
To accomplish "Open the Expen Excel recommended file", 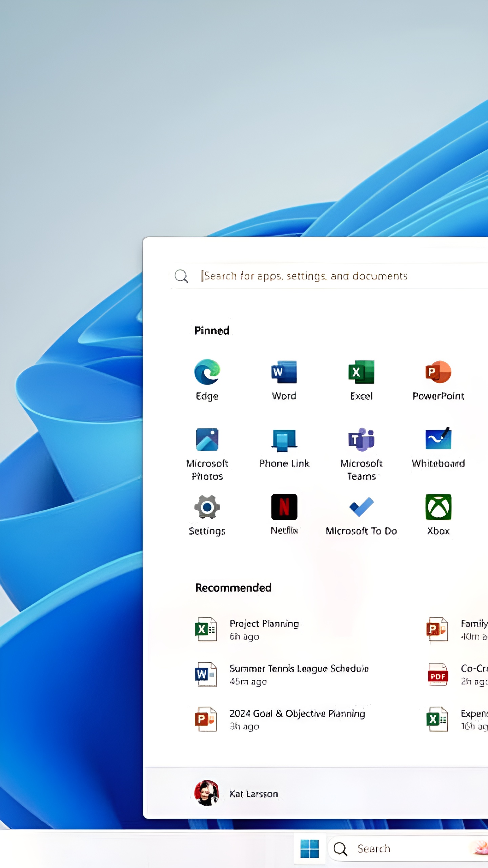I will [x=457, y=719].
